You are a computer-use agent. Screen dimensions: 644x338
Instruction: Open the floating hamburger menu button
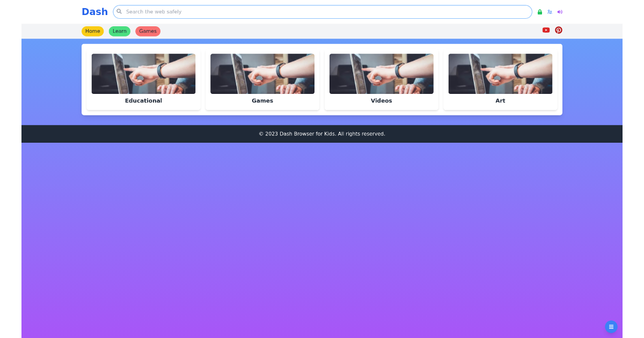(x=611, y=327)
